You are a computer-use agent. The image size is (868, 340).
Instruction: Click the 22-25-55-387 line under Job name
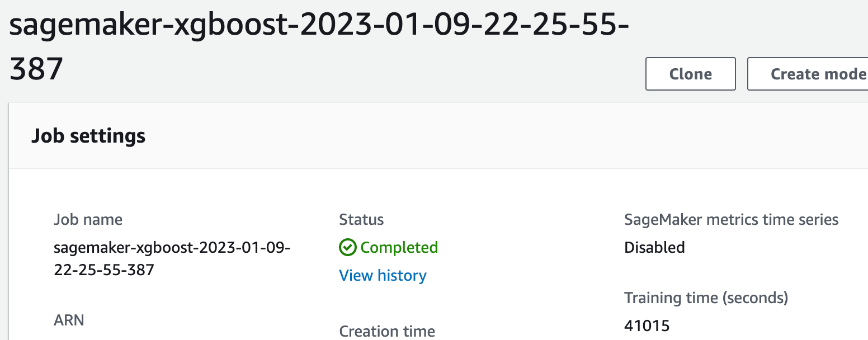103,270
